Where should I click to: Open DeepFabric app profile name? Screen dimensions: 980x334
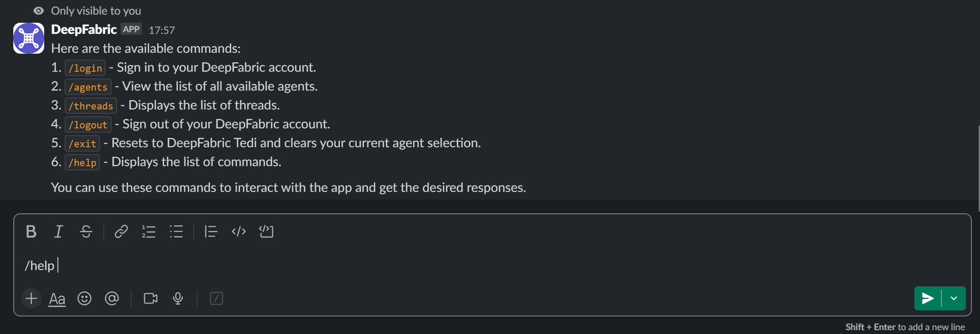click(84, 30)
